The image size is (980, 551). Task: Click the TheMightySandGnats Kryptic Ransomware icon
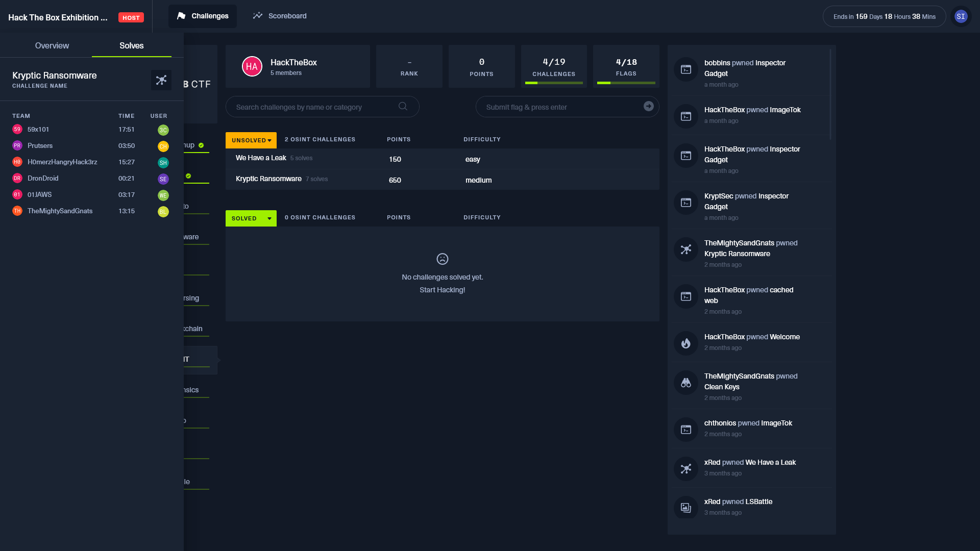pos(686,249)
